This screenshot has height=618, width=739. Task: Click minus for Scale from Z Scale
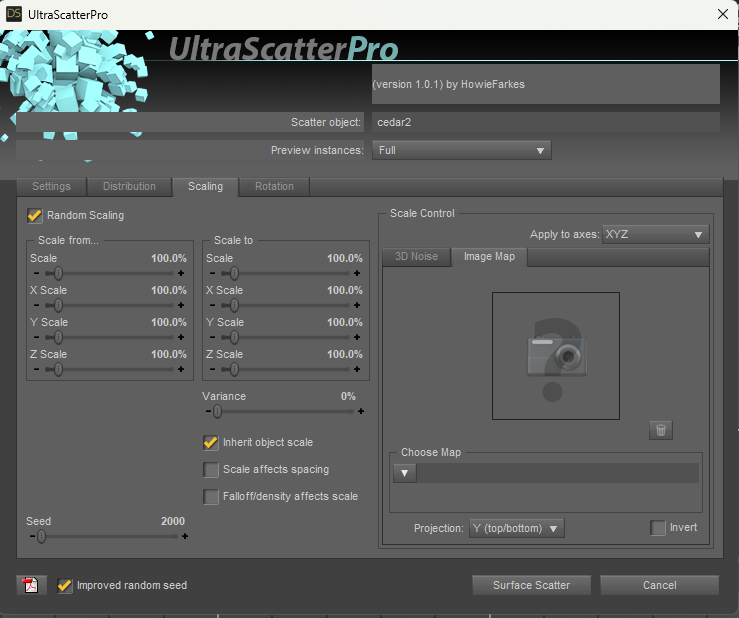pos(36,369)
